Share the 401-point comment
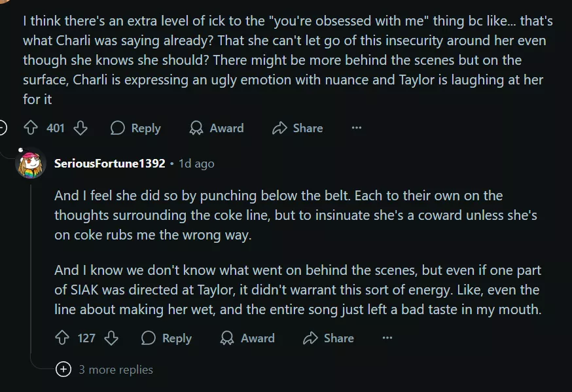The width and height of the screenshot is (572, 392). (x=298, y=128)
